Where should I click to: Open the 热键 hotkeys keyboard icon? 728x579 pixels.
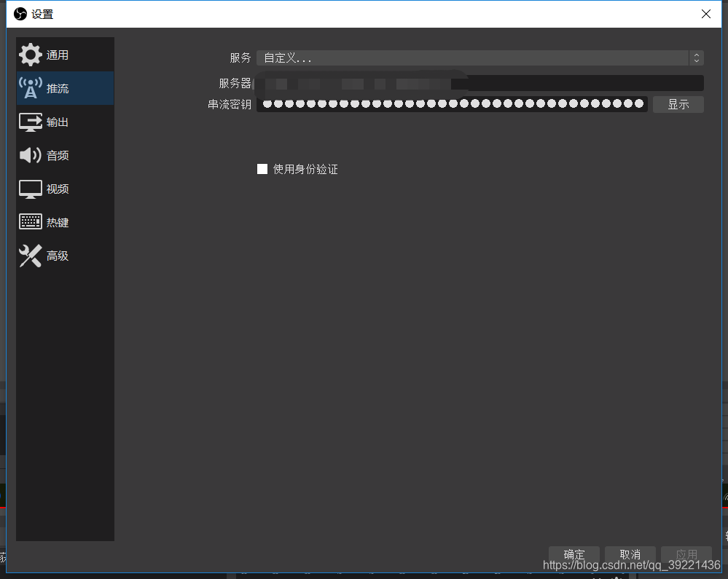[30, 221]
